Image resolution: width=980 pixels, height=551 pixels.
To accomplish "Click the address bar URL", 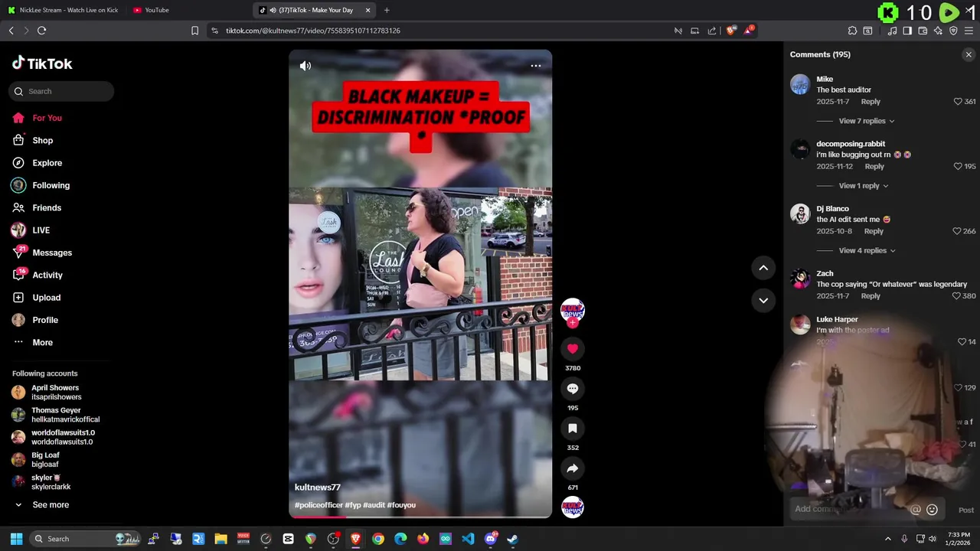I will (313, 31).
